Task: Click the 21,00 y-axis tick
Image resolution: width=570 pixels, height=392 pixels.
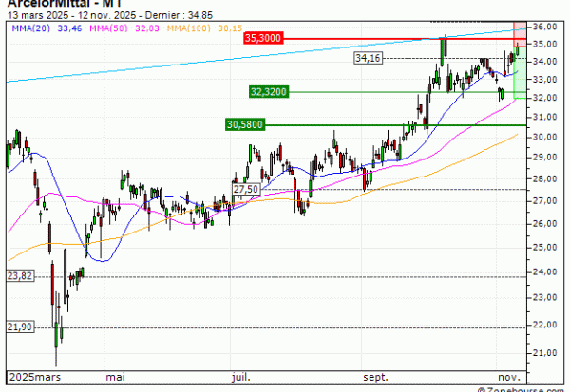Action: [545, 353]
